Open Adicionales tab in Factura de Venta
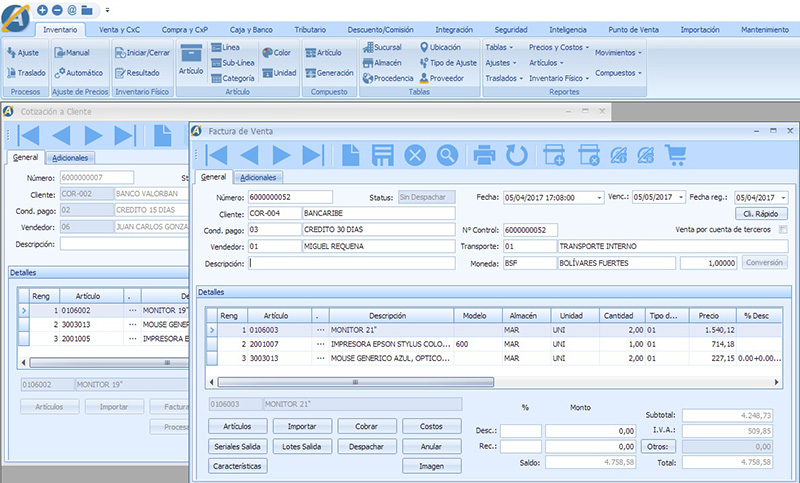800x483 pixels. [257, 177]
